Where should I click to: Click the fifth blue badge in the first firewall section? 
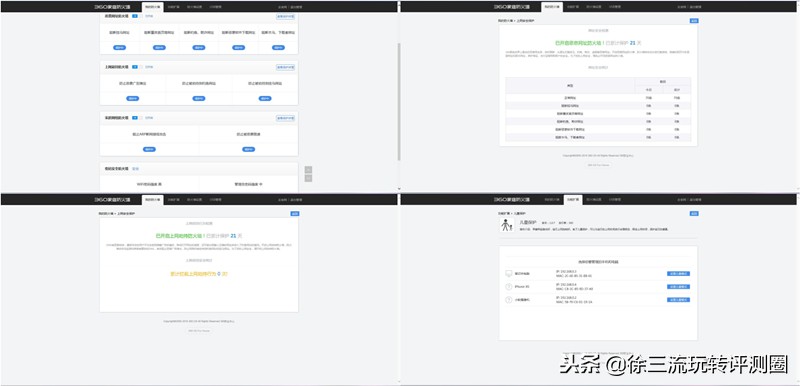[278, 47]
